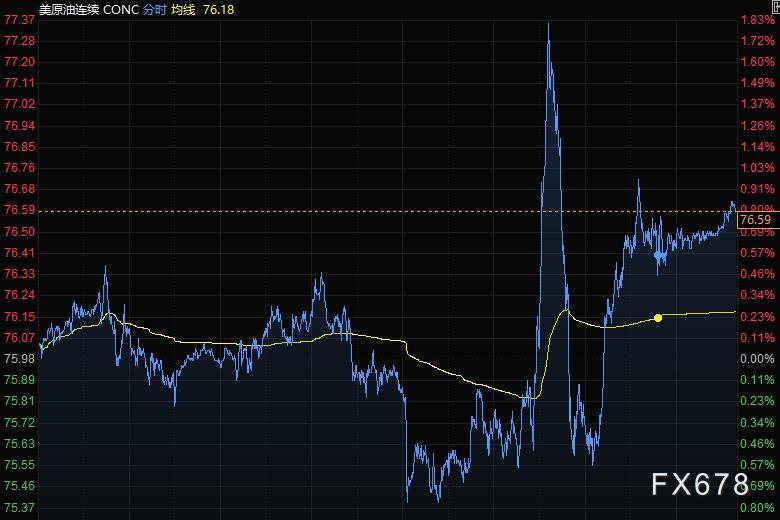Screen dimensions: 780x520
Task: Click the 76.94 price axis label
Action: tap(19, 125)
